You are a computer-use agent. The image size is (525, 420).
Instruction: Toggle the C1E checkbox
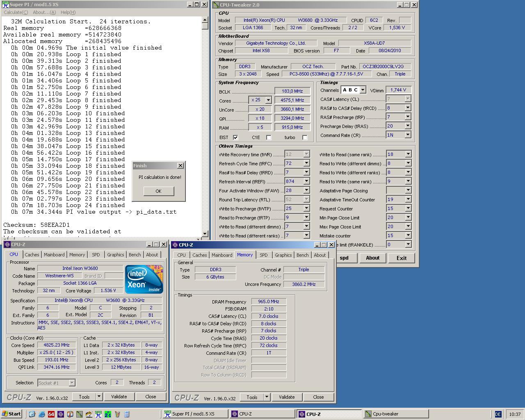coord(269,137)
